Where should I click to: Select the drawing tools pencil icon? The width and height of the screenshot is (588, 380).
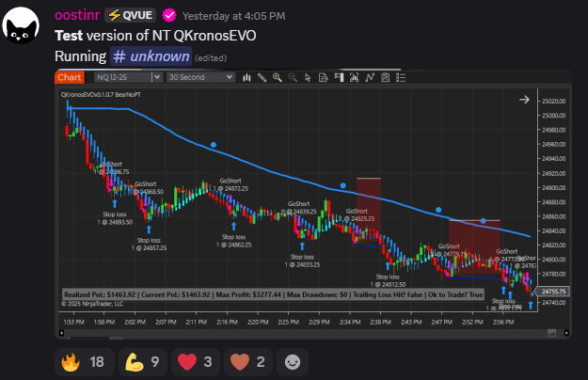(262, 78)
